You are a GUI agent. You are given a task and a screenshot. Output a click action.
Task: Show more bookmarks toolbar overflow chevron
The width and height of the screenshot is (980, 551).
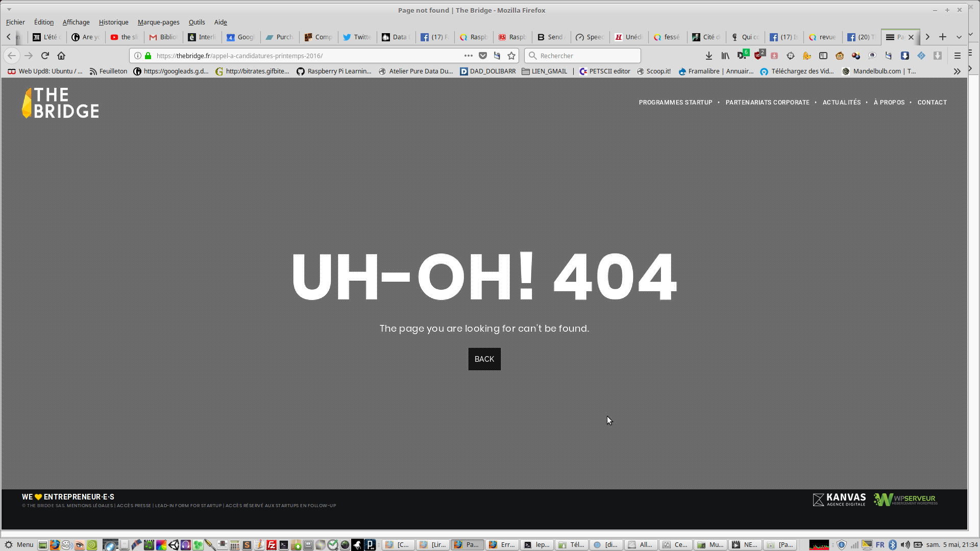click(x=957, y=71)
